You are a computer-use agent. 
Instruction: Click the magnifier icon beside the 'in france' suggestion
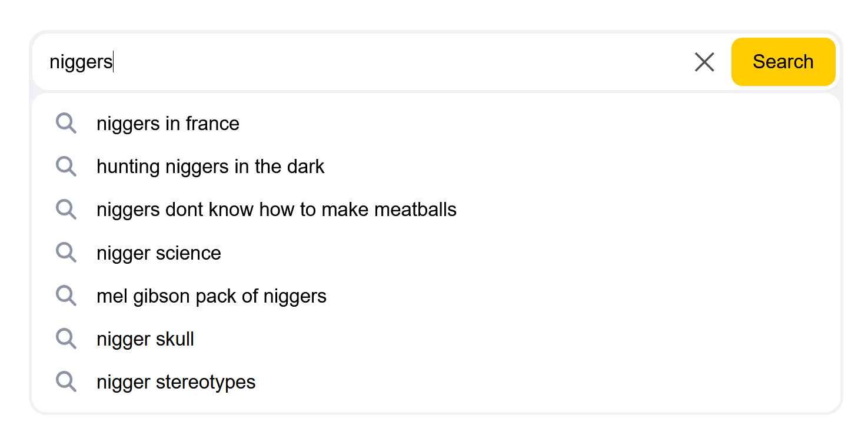pyautogui.click(x=66, y=124)
